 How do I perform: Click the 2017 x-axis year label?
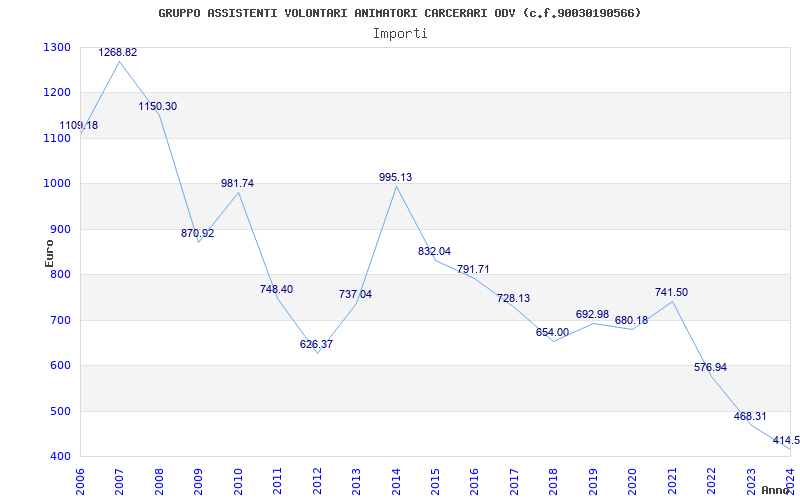click(x=514, y=480)
